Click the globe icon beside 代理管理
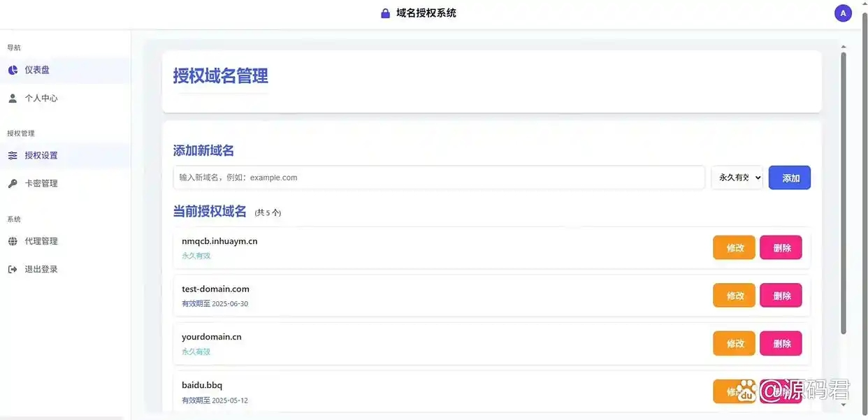Viewport: 868px width, 420px height. pyautogui.click(x=12, y=240)
